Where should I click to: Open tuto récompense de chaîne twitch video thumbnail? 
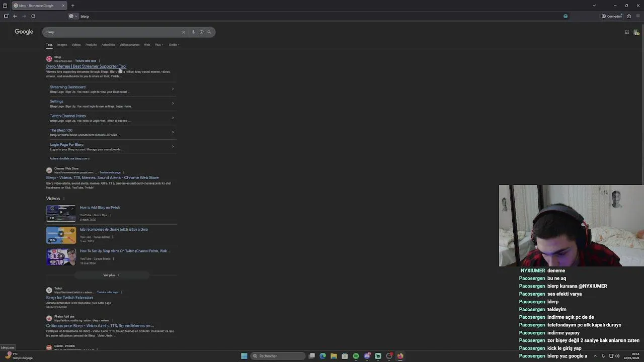[x=61, y=235]
